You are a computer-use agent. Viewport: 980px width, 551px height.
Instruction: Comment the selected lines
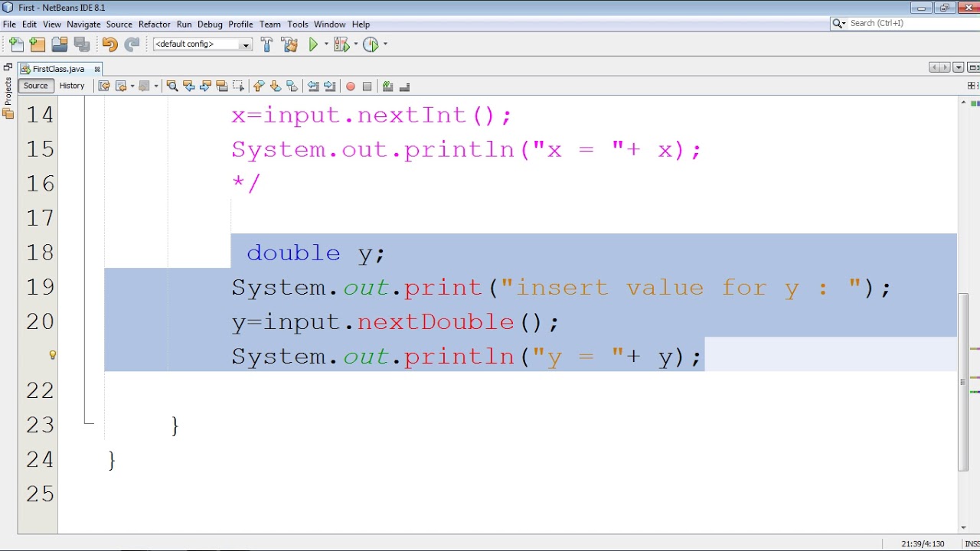click(x=387, y=86)
